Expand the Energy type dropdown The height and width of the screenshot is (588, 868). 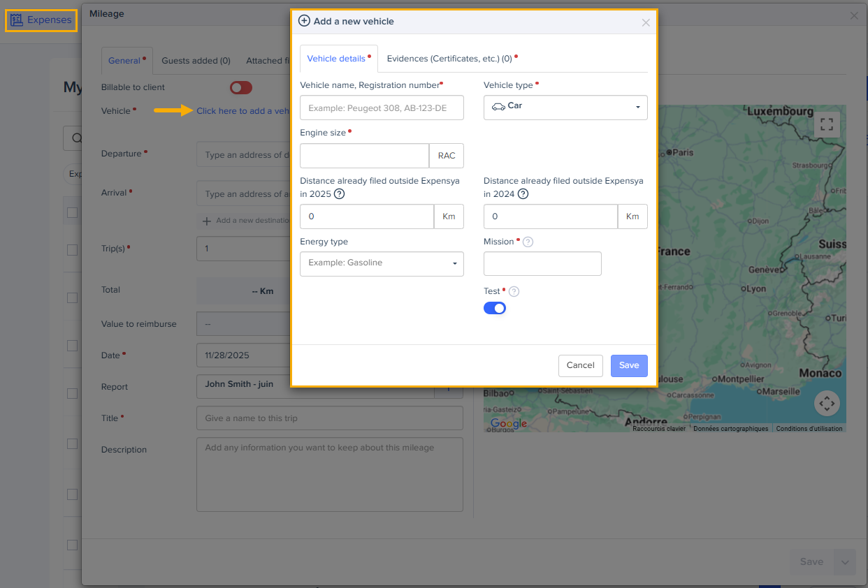click(382, 264)
